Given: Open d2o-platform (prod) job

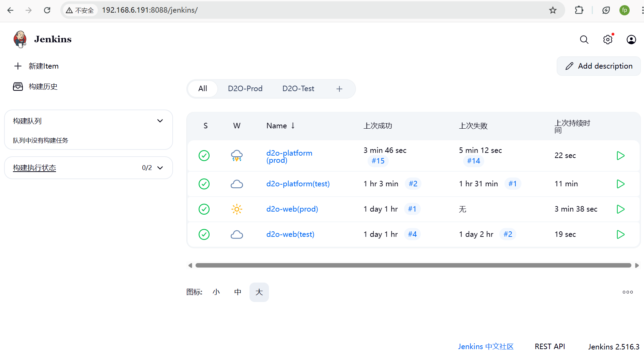Looking at the screenshot, I should (289, 157).
